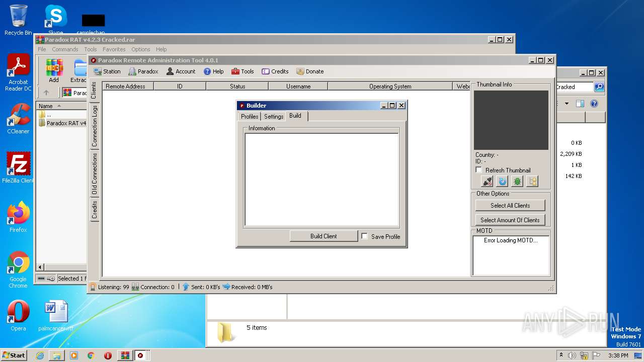Click the Opera taskbar icon
Screen dimensions: 644x362
tap(108, 355)
